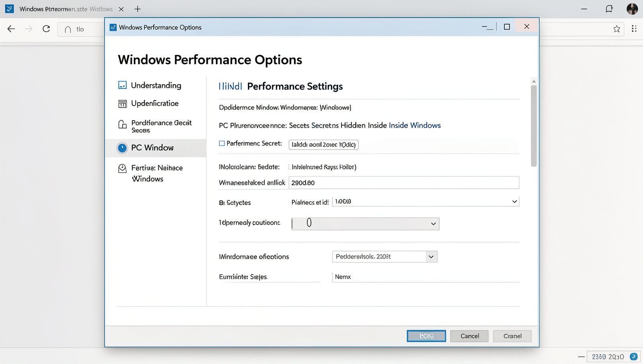Reload the browser page

click(x=46, y=29)
